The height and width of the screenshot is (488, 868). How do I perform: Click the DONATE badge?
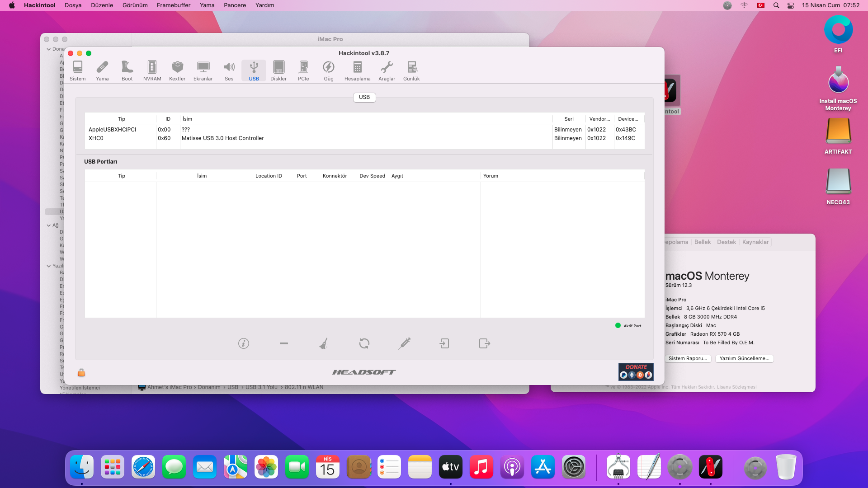[636, 371]
